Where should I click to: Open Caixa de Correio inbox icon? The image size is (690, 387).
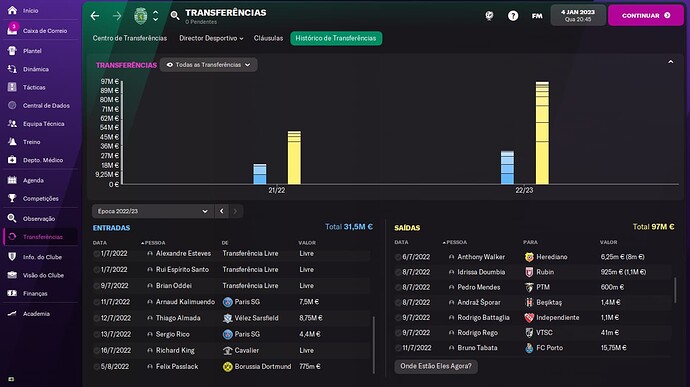(12, 29)
